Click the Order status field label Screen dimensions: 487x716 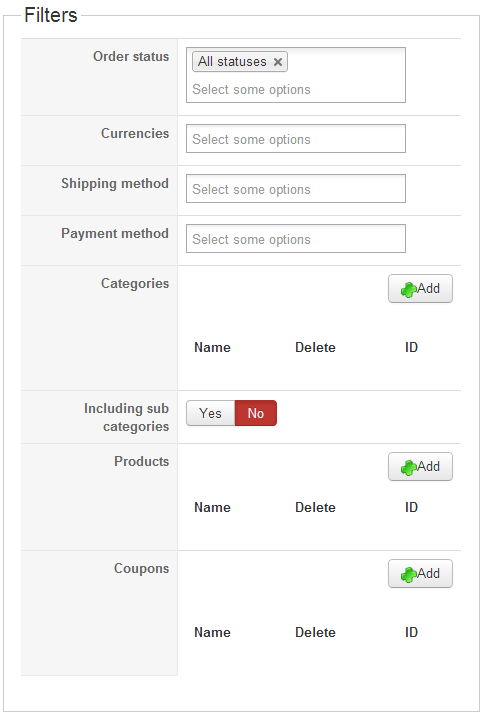point(131,57)
